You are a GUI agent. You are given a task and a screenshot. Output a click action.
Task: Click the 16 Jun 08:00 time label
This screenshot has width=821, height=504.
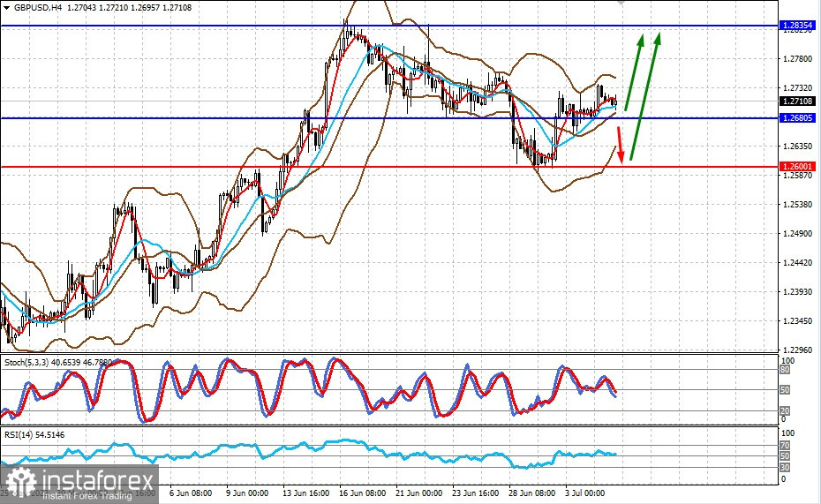[362, 493]
